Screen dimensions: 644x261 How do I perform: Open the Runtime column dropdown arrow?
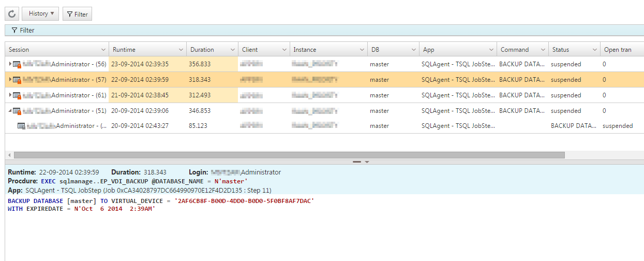[x=181, y=50]
